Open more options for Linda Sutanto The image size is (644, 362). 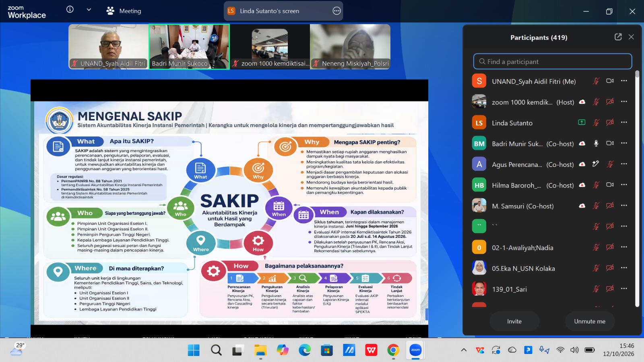(x=624, y=122)
